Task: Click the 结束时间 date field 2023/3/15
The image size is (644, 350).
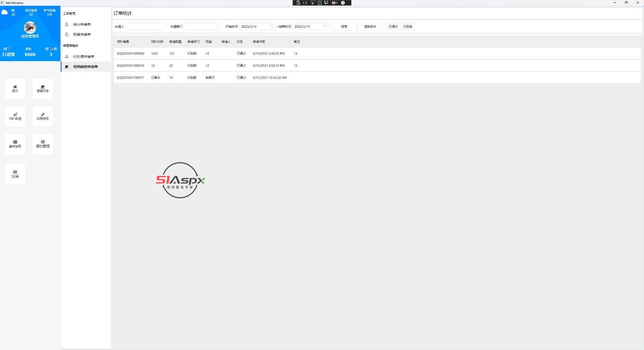Action: tap(310, 27)
